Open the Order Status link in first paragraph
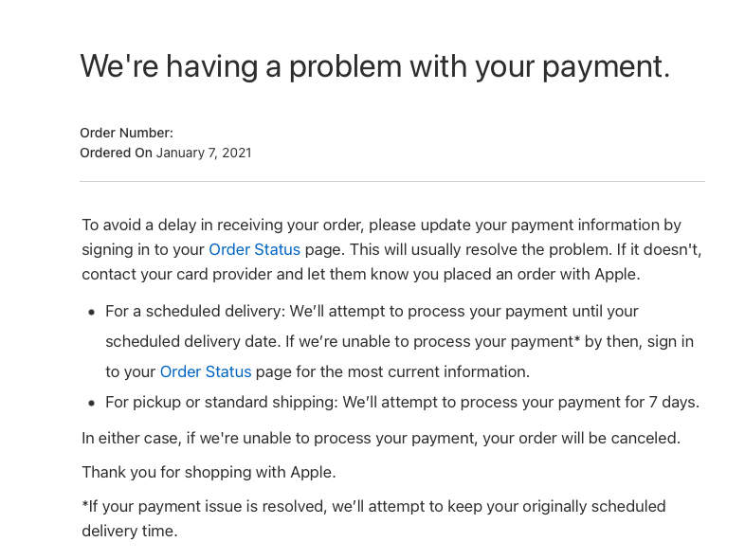 pyautogui.click(x=254, y=249)
